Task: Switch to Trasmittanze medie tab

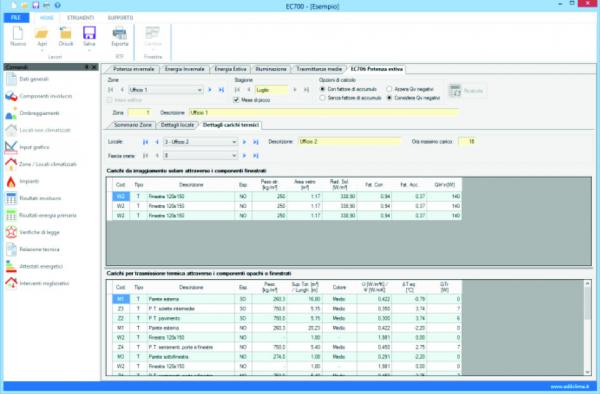Action: (x=319, y=69)
